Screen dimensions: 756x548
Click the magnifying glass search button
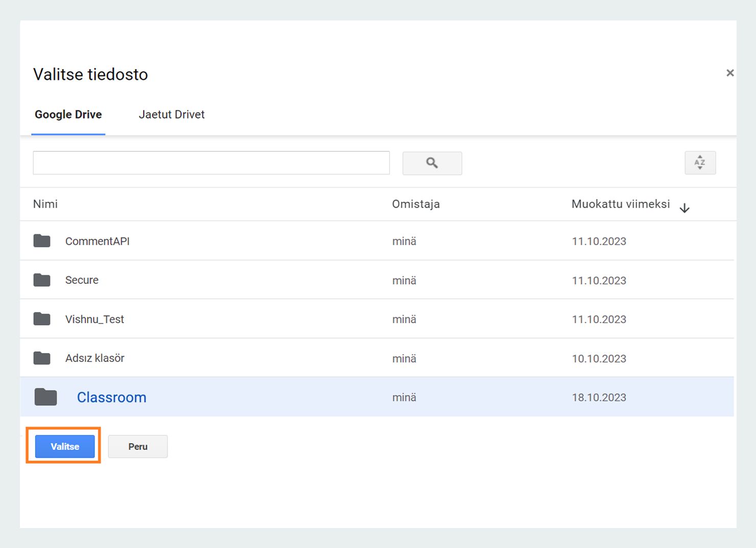(432, 163)
